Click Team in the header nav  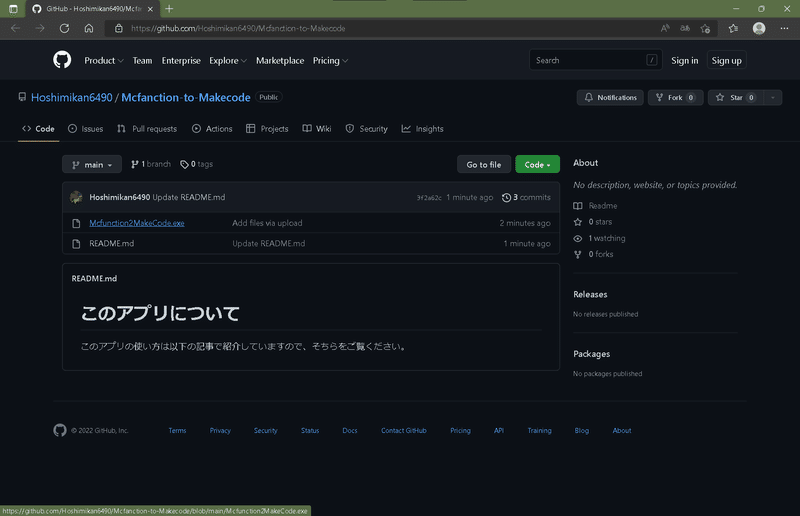[142, 60]
